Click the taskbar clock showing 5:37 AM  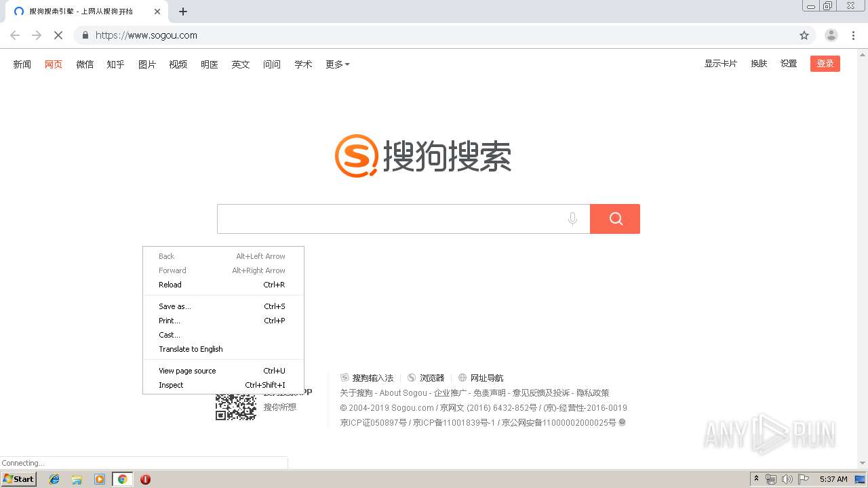pyautogui.click(x=833, y=479)
